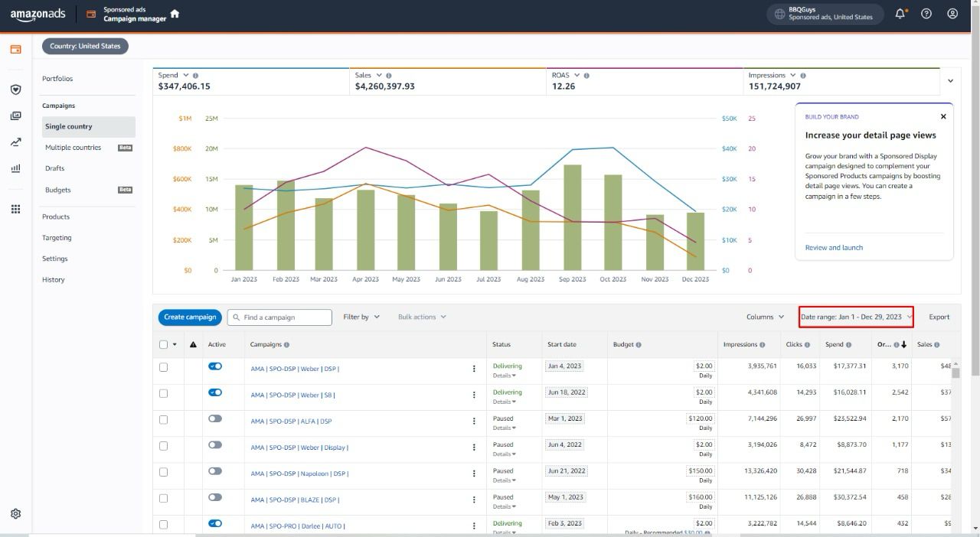
Task: Open the Review and launch link
Action: click(x=834, y=248)
